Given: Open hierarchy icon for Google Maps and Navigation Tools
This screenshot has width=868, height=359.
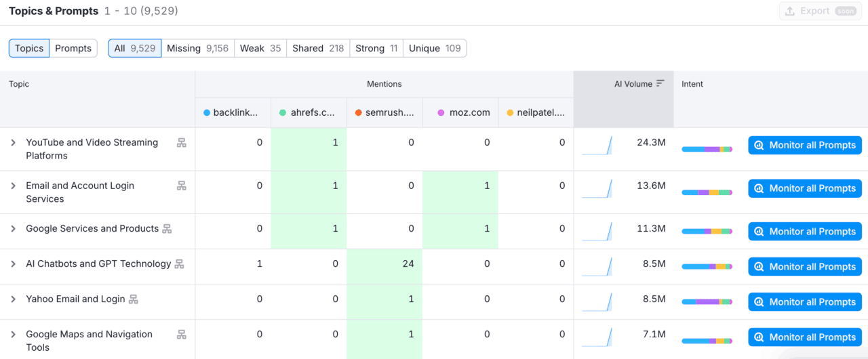Looking at the screenshot, I should tap(181, 335).
